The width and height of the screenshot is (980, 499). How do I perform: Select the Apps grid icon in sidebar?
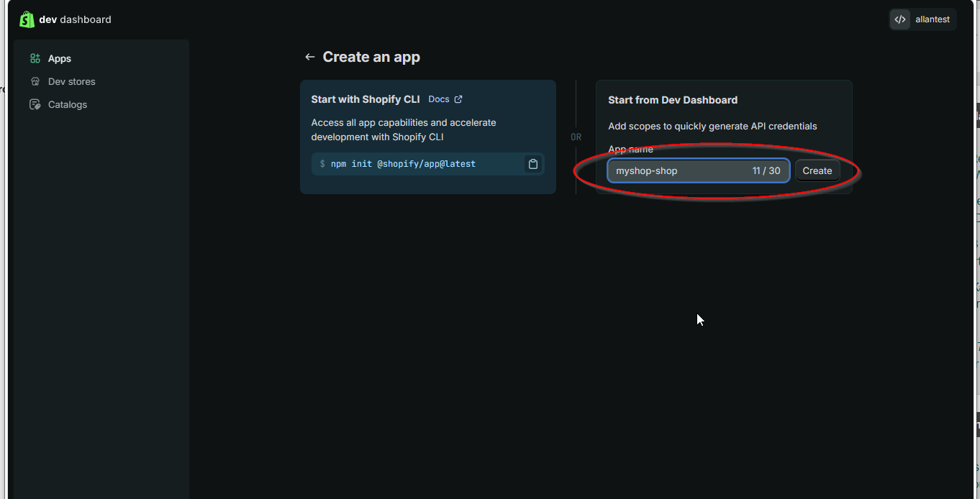click(x=35, y=58)
